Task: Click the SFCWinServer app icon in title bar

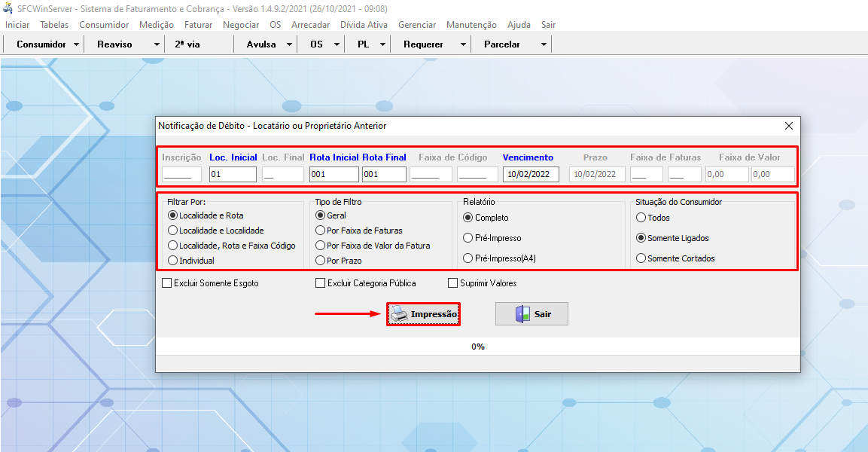Action: pos(8,9)
